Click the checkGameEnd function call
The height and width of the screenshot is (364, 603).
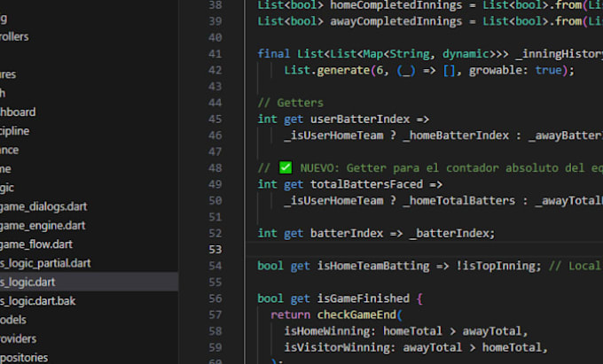356,315
